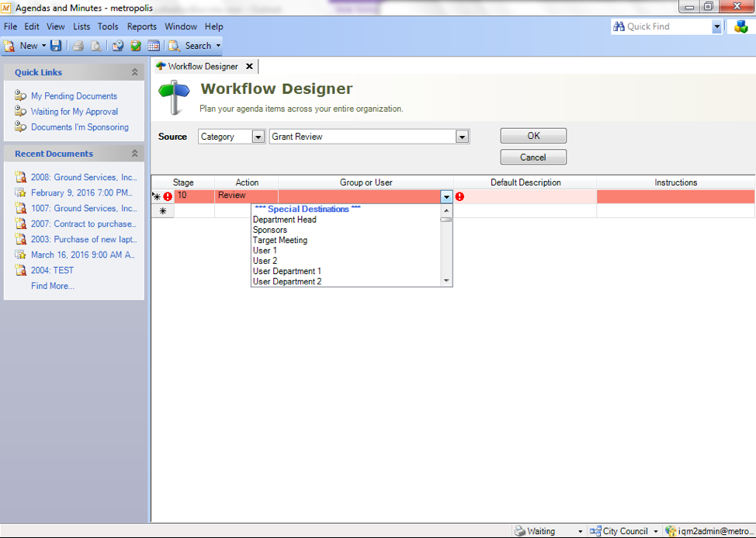This screenshot has width=756, height=538.
Task: Collapse the Recent Documents panel
Action: click(134, 153)
